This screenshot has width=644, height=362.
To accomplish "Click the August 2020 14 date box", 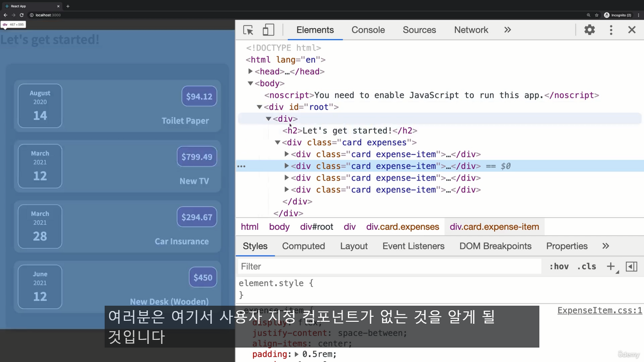I will click(x=40, y=106).
